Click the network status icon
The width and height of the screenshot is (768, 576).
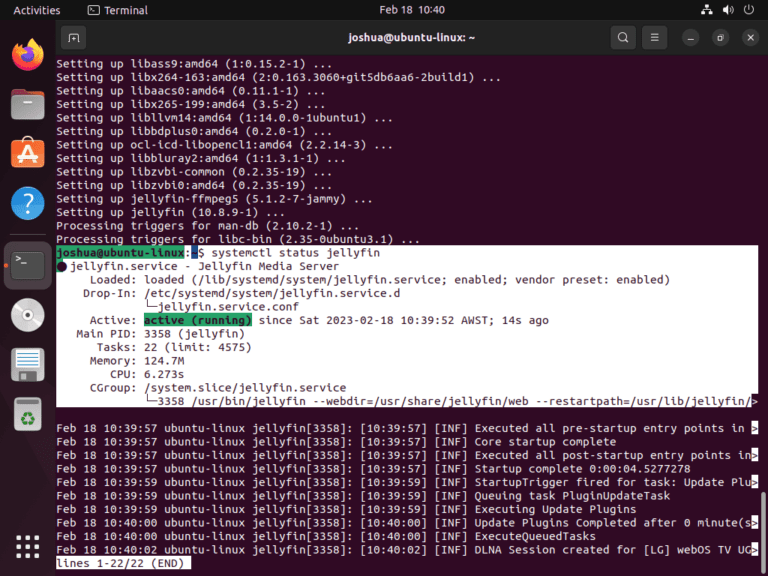tap(707, 10)
